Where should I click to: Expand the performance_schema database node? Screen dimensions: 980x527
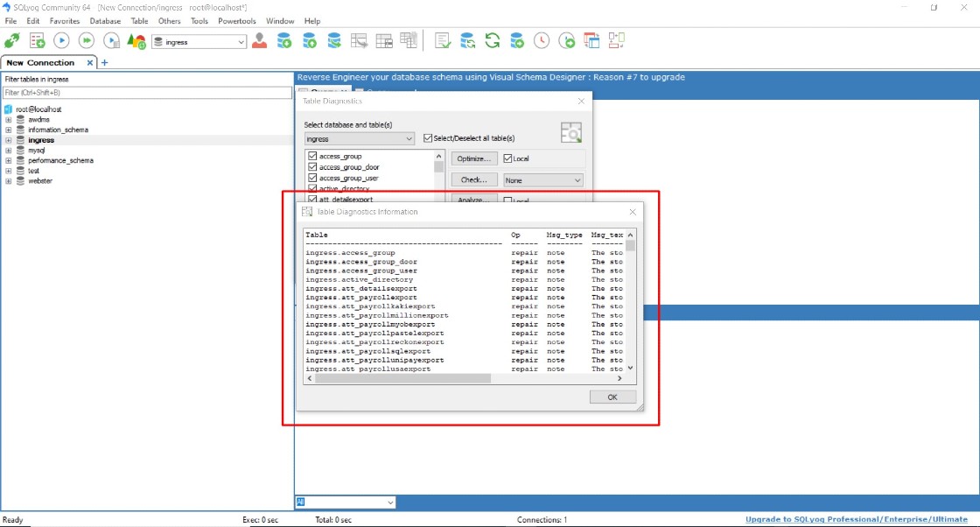pos(9,161)
